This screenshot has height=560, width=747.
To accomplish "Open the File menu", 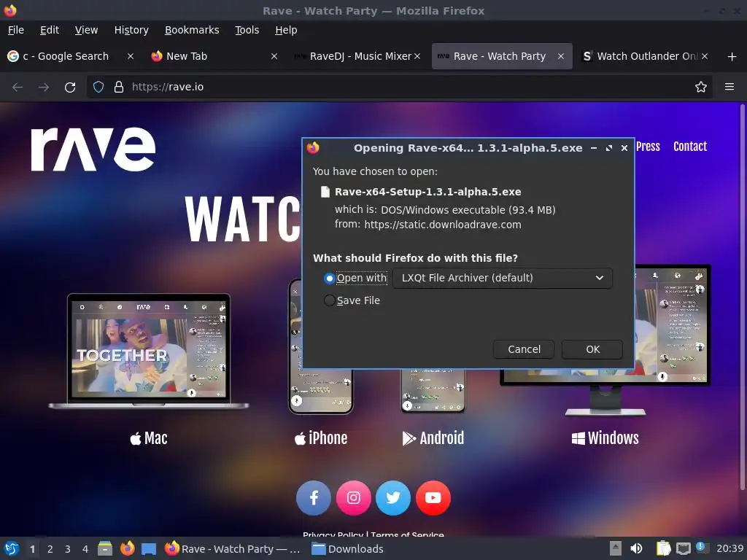I will tap(16, 30).
